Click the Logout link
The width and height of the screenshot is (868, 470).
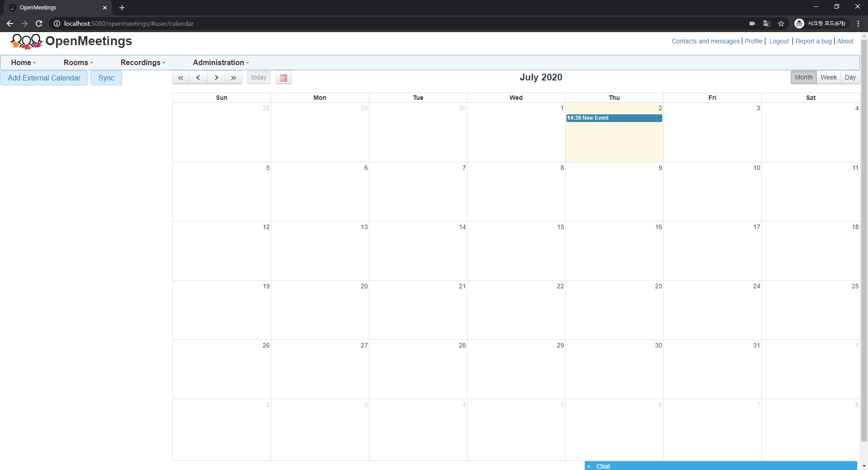[779, 41]
